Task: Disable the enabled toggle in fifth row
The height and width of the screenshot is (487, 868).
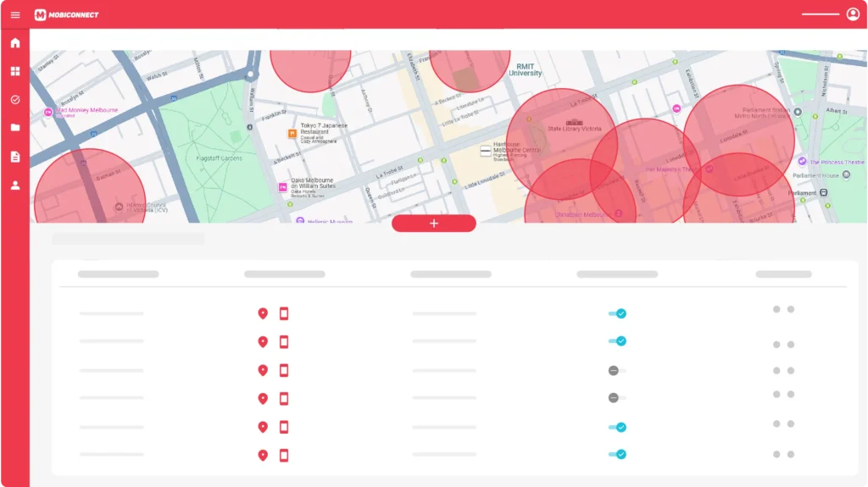Action: pos(617,427)
